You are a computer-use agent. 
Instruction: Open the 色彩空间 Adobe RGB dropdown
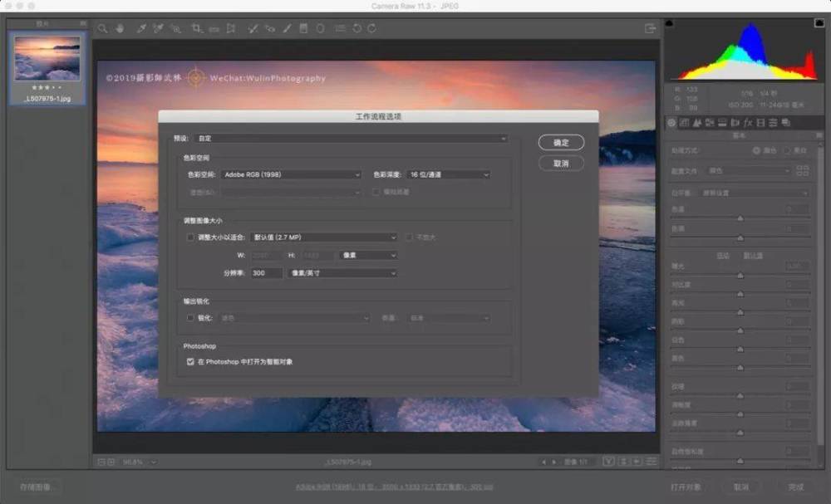pos(291,175)
